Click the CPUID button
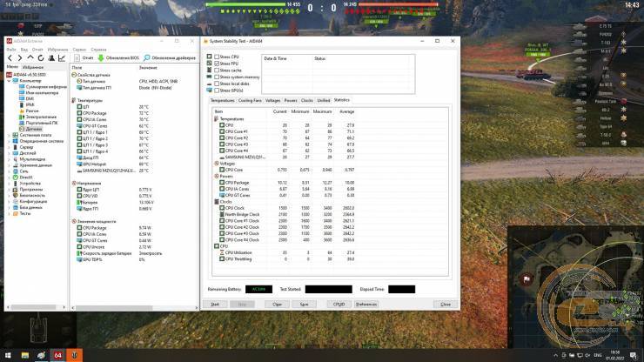This screenshot has height=362, width=644. pos(339,305)
